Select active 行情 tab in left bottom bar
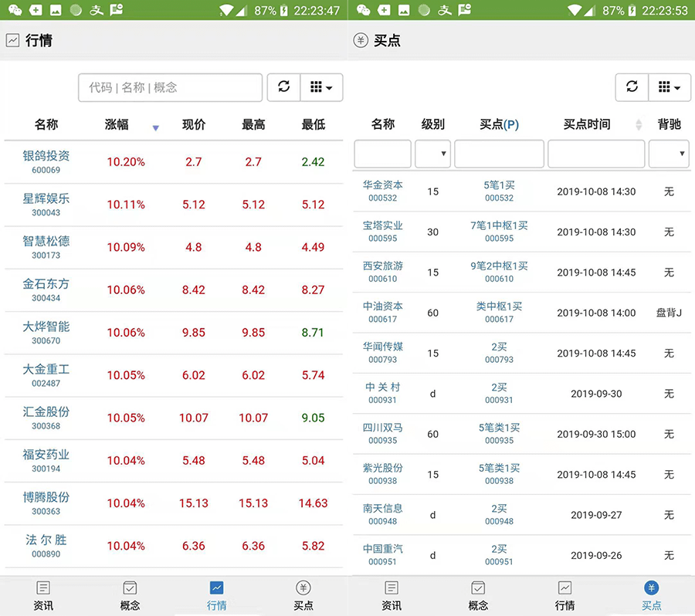695x616 pixels. tap(217, 596)
